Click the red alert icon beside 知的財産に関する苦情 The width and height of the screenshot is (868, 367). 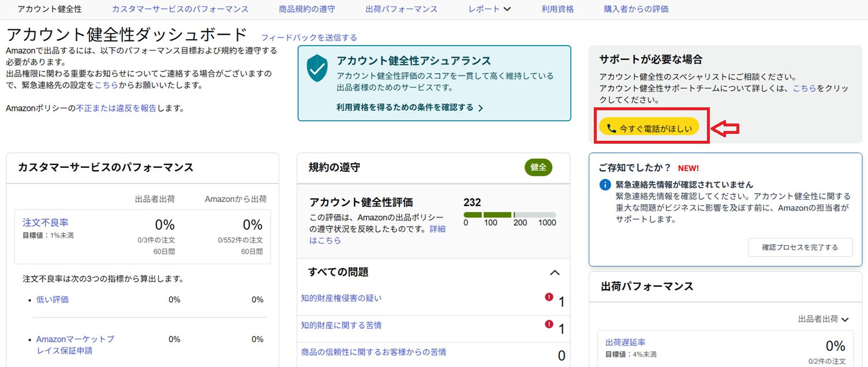549,324
